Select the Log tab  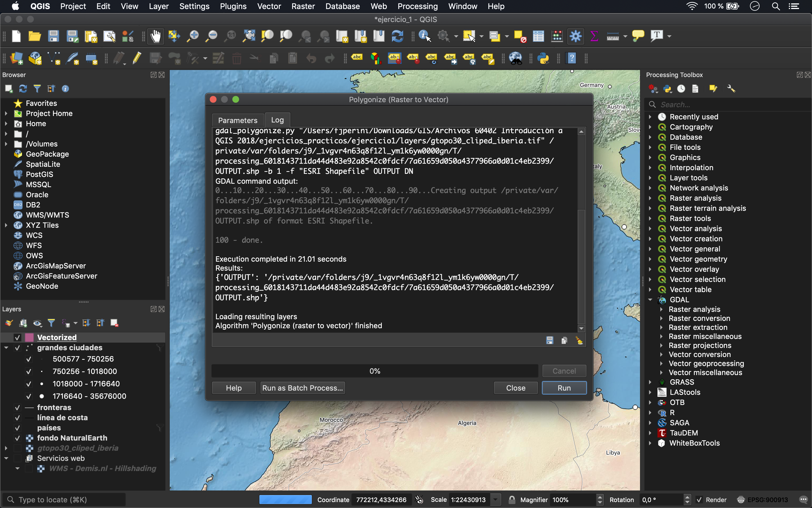(x=277, y=120)
